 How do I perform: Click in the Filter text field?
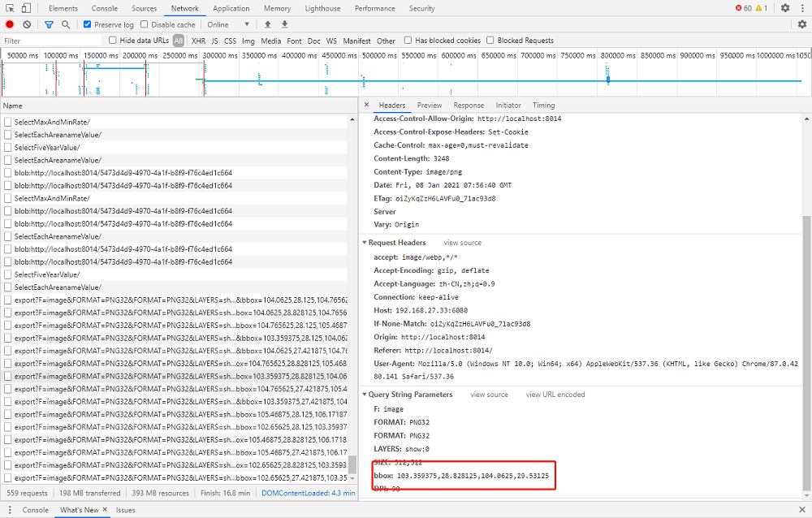(x=52, y=41)
